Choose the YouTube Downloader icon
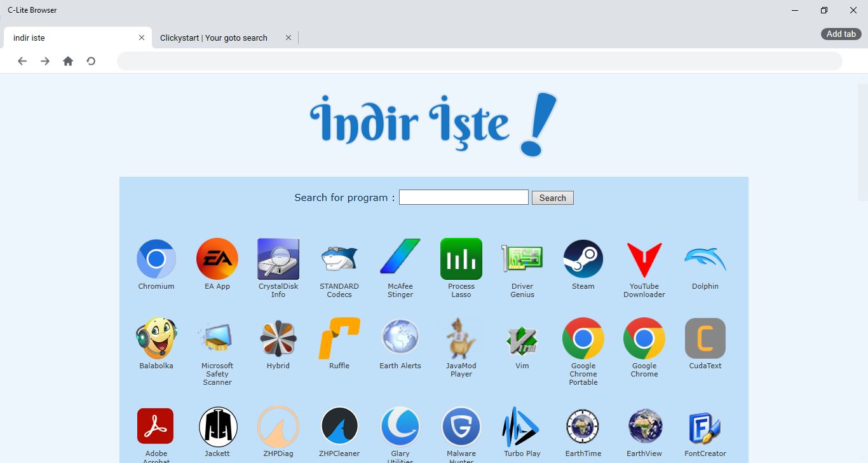 pyautogui.click(x=644, y=259)
